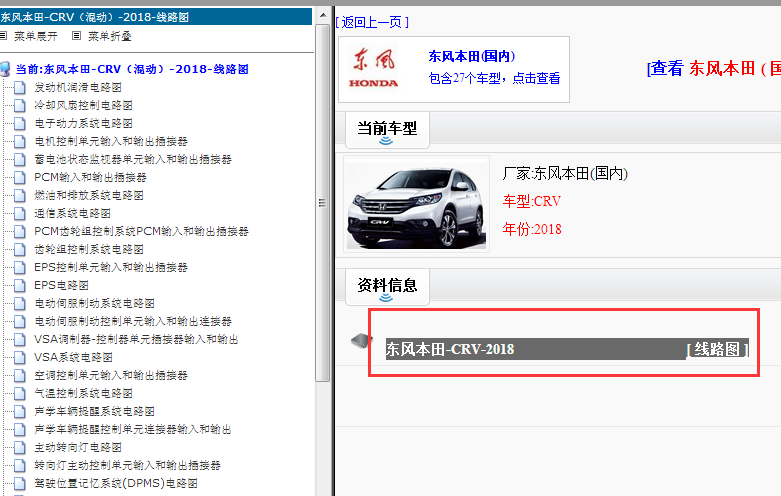Click the CRV car thumbnail image
Image resolution: width=781 pixels, height=496 pixels.
pos(416,204)
